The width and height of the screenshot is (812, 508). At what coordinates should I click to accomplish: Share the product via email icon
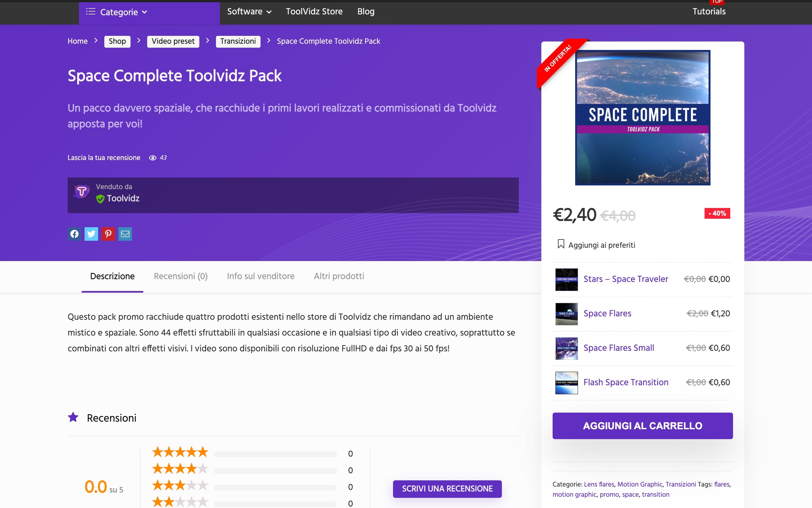125,234
